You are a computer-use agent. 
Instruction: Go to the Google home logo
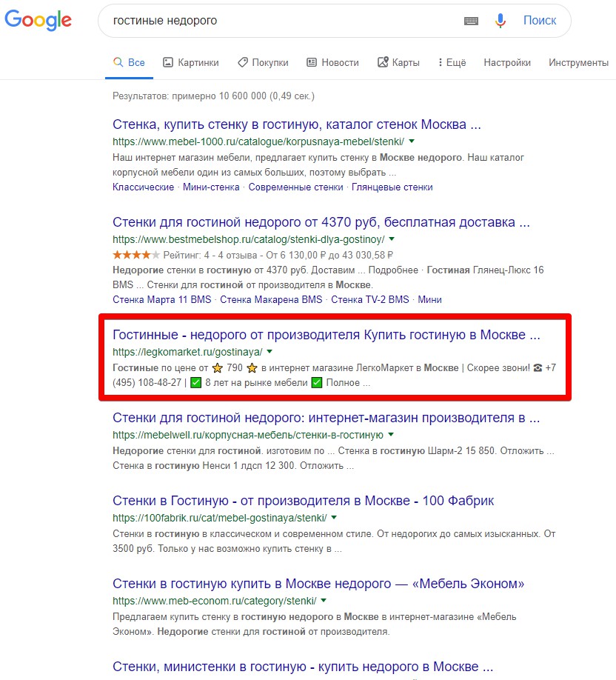[38, 21]
